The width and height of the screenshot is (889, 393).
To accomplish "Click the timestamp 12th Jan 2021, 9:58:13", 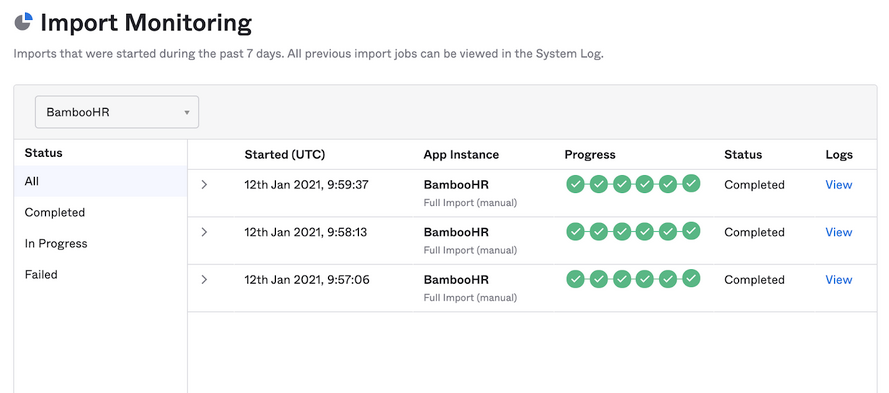I will [x=306, y=232].
